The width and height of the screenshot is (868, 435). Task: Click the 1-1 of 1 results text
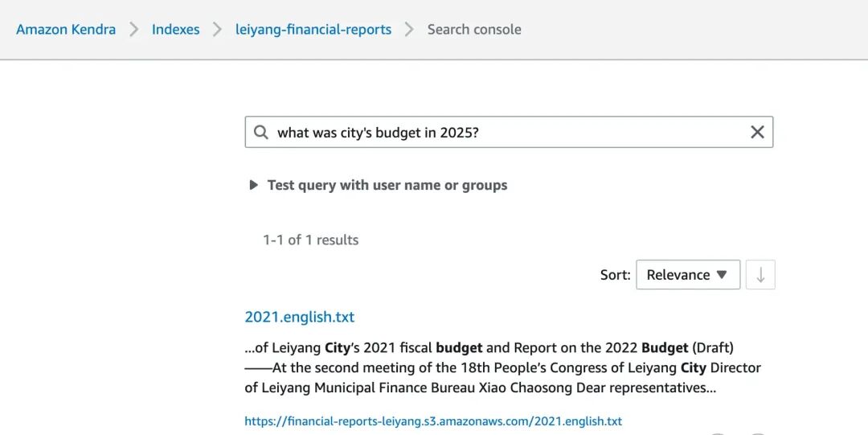point(310,240)
